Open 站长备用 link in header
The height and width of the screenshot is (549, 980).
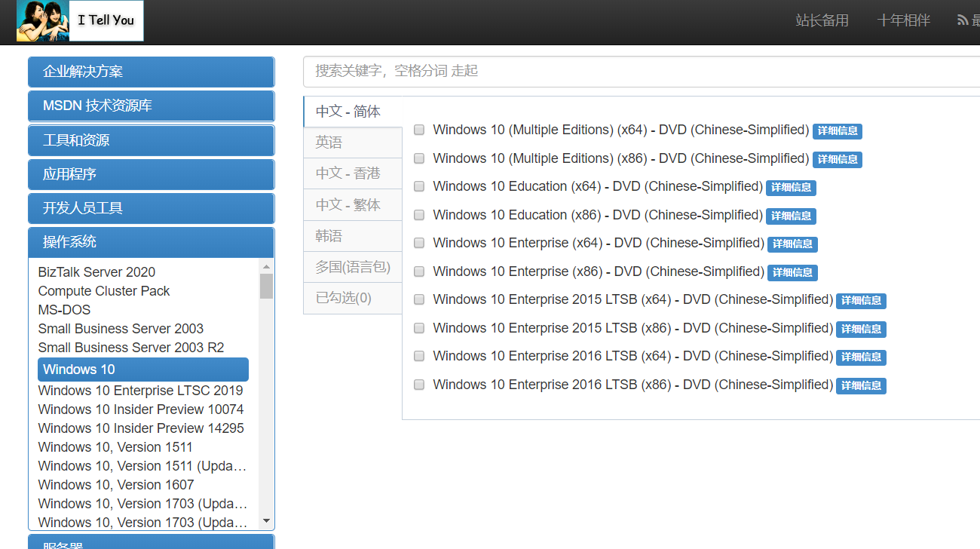[822, 20]
